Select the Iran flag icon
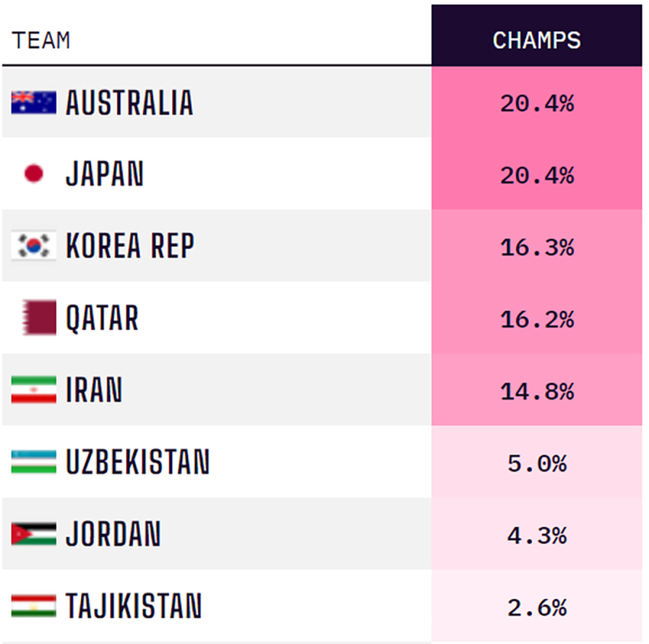 point(33,389)
